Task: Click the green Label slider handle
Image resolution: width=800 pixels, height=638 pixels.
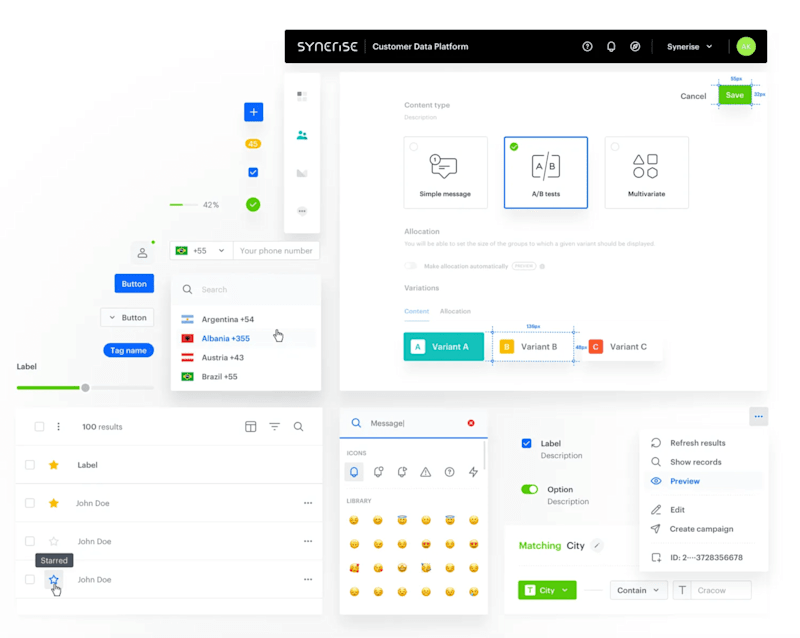Action: (x=86, y=388)
